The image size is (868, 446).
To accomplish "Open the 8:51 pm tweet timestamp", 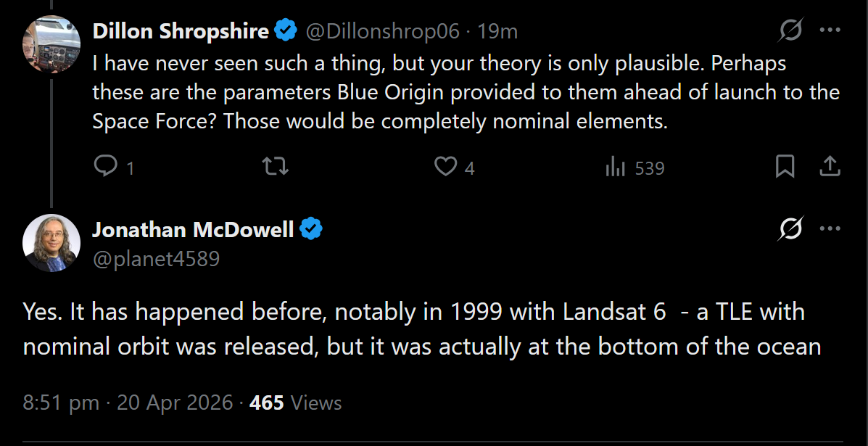I will [x=128, y=403].
